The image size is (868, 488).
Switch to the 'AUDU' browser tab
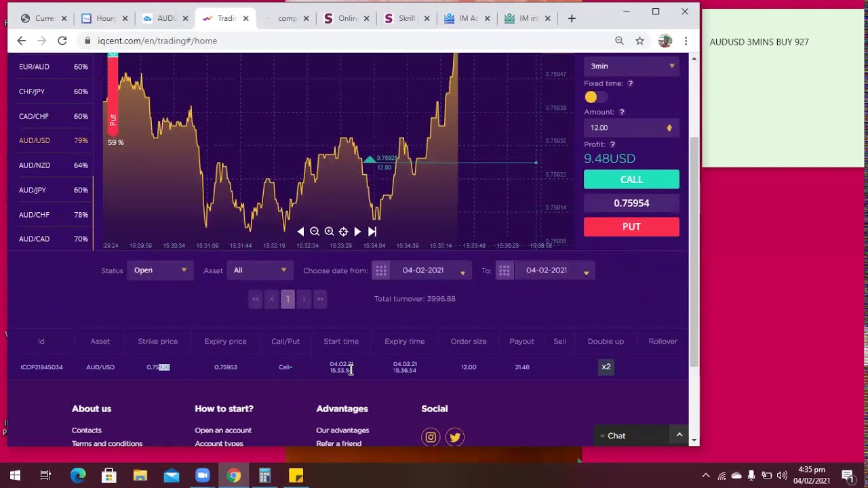click(165, 18)
